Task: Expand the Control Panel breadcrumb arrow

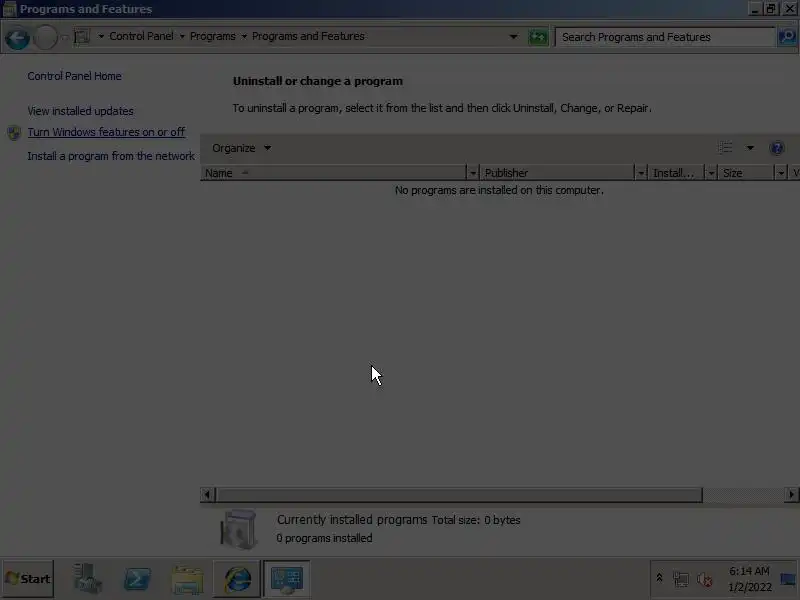Action: click(x=182, y=37)
